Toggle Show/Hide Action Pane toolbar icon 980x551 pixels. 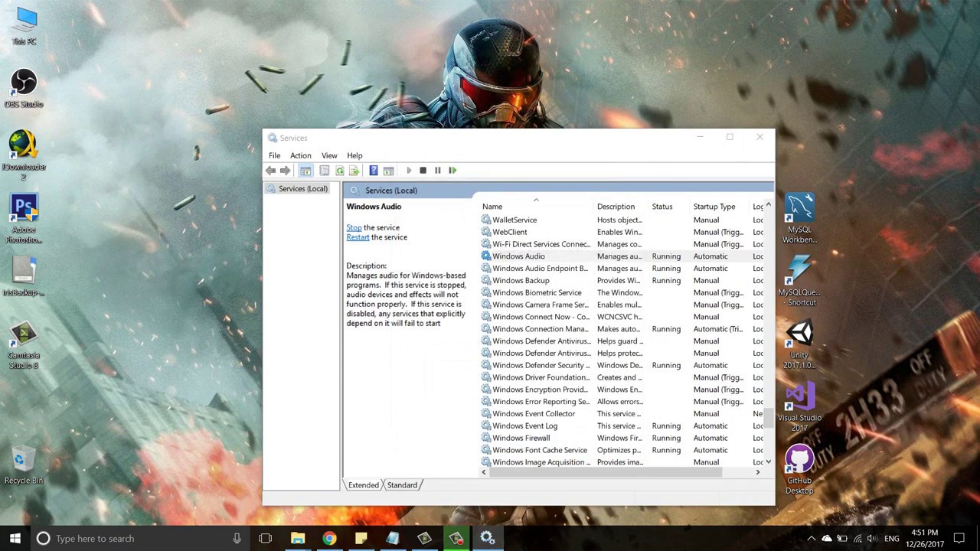tap(388, 171)
